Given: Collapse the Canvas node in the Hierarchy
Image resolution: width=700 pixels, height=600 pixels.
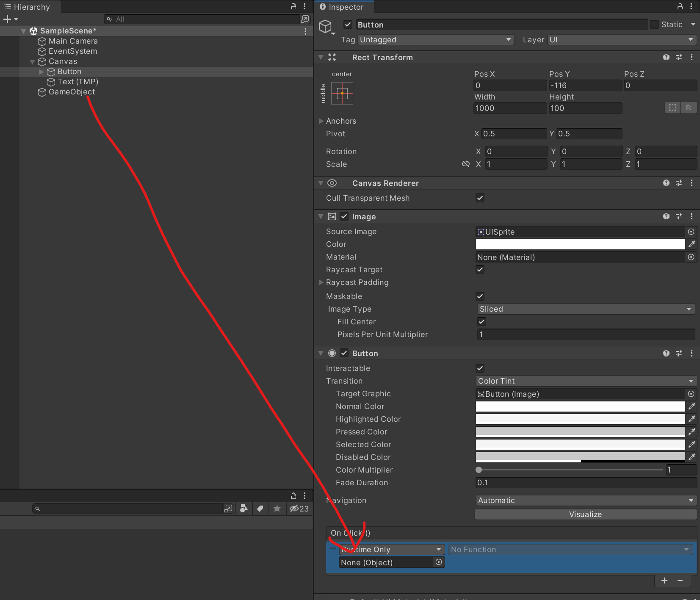Looking at the screenshot, I should click(32, 61).
